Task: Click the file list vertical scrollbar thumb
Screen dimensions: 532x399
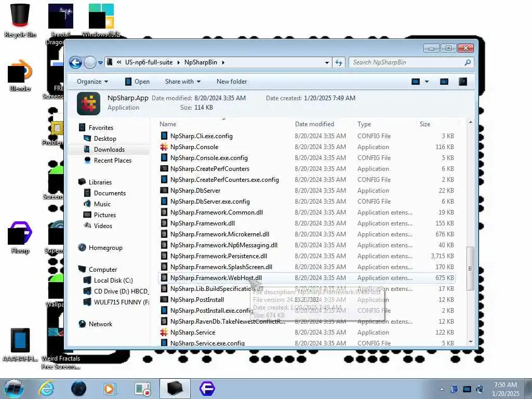Action: coord(470,269)
